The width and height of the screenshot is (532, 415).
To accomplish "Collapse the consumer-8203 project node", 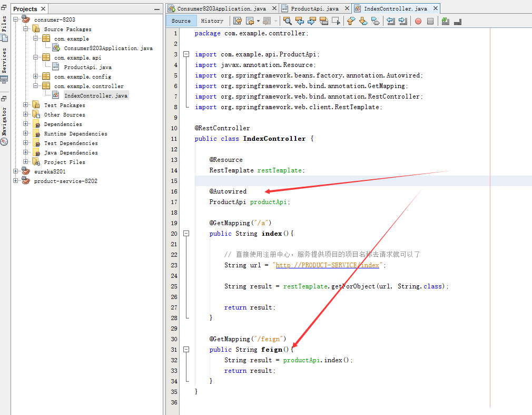I will point(16,20).
